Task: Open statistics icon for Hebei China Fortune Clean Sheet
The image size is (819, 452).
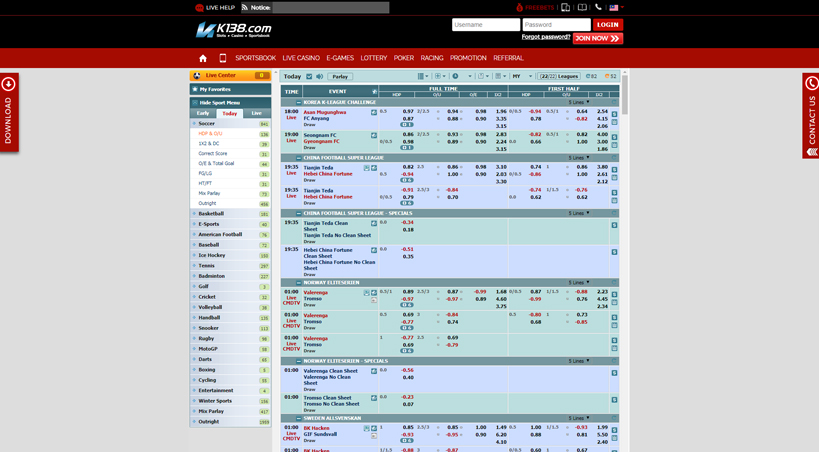Action: 374,250
